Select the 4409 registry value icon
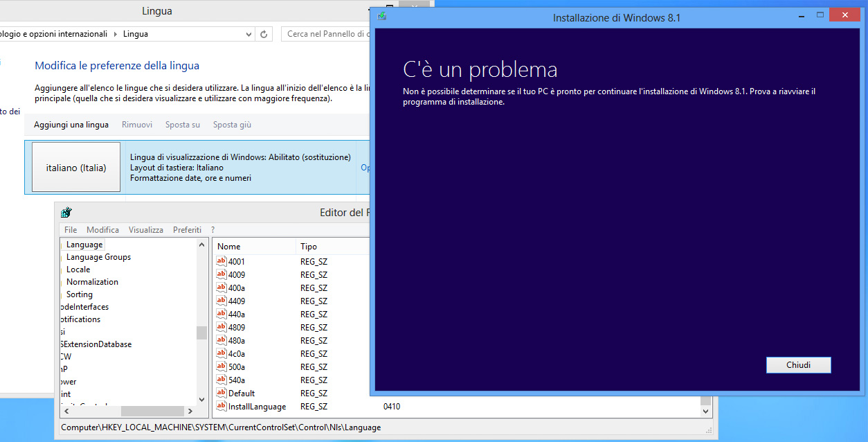 221,301
